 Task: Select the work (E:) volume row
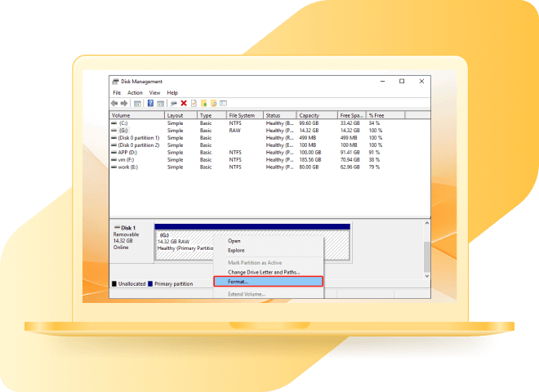click(x=269, y=167)
